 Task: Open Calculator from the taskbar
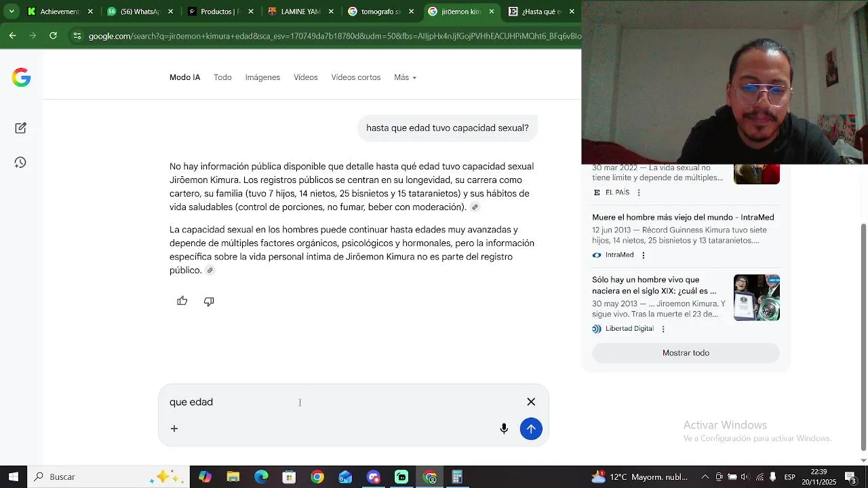coord(457,476)
